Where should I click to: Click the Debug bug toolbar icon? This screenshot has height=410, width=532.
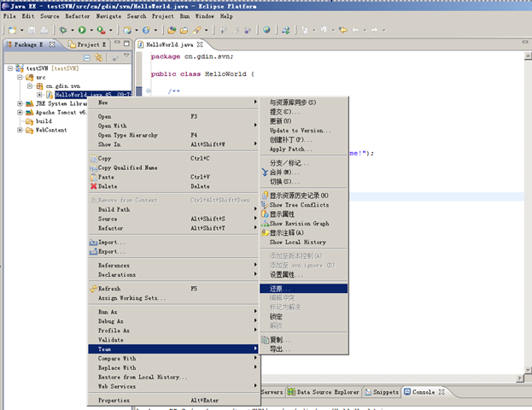(x=63, y=30)
